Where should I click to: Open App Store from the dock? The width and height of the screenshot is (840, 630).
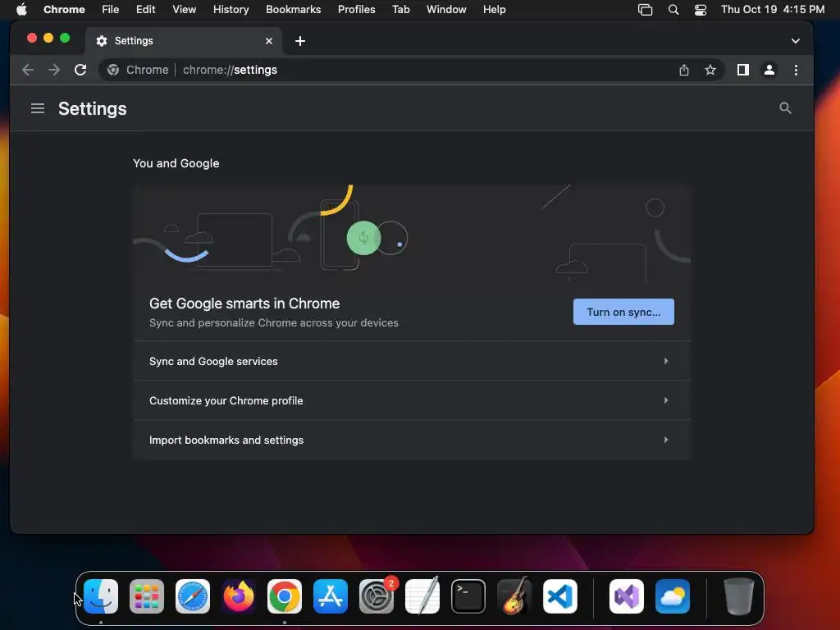[331, 596]
